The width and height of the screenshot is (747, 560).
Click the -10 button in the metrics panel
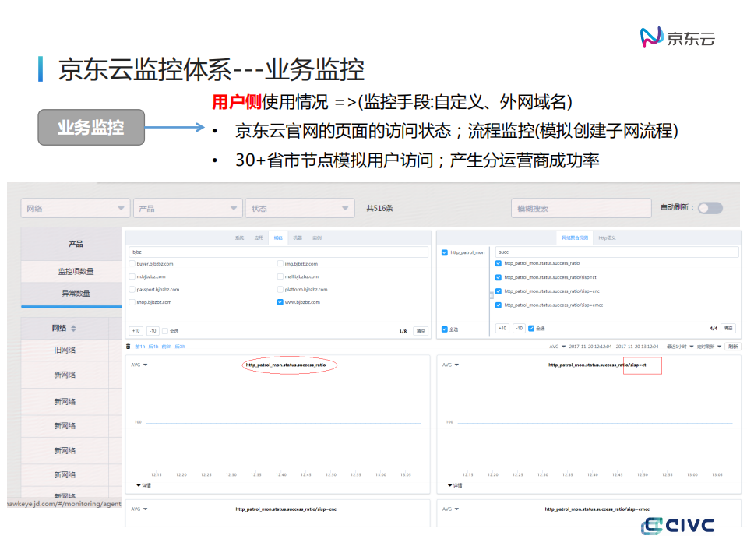[x=519, y=329]
